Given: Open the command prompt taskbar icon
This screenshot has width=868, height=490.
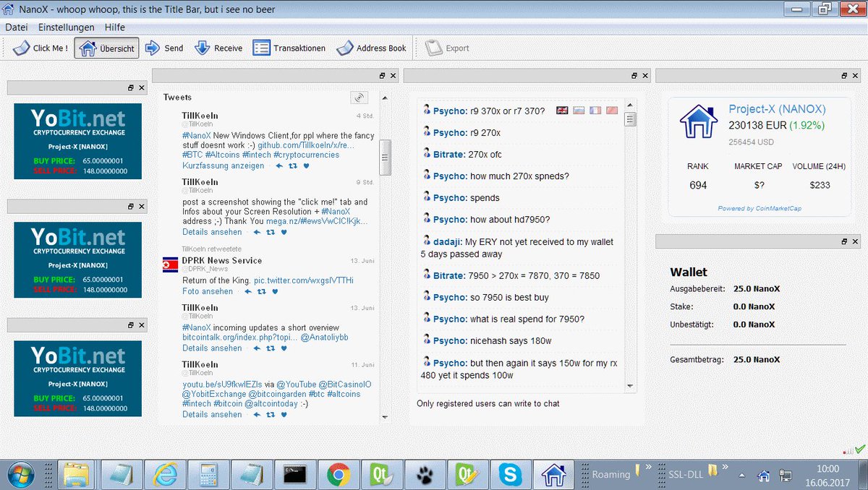Looking at the screenshot, I should [x=295, y=474].
